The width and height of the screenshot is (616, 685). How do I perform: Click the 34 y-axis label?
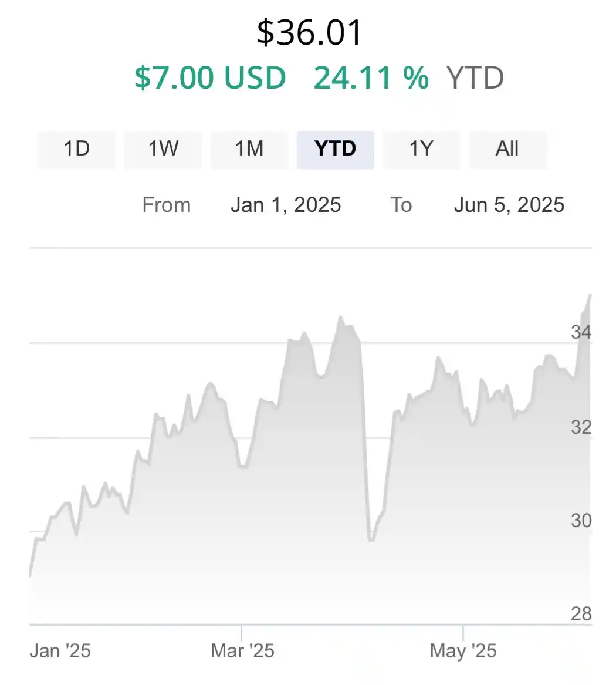point(581,332)
